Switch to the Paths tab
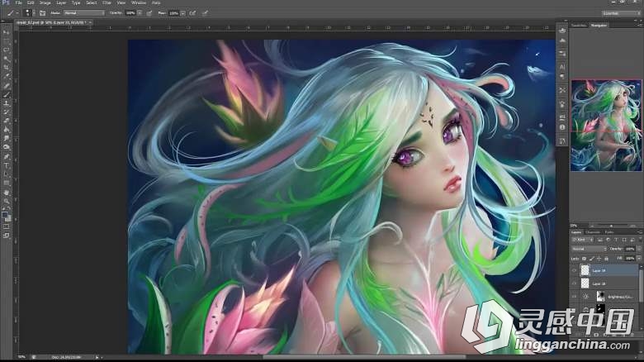 pyautogui.click(x=609, y=232)
